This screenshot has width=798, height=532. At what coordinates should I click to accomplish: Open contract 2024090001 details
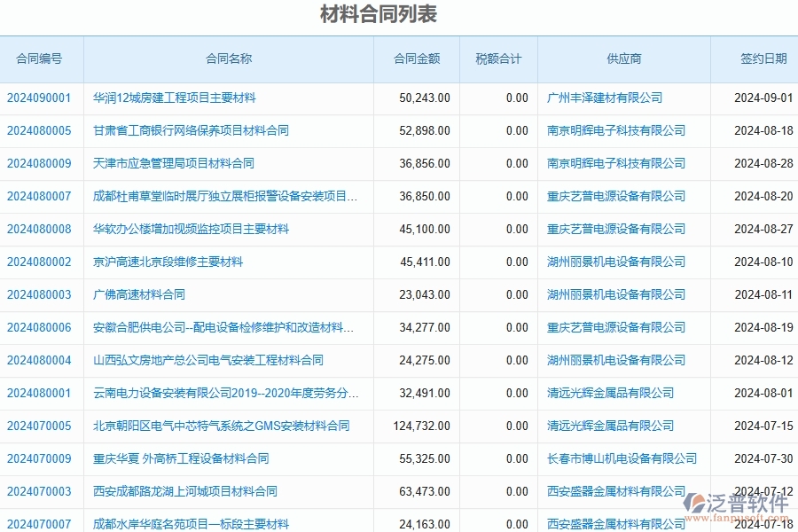(x=41, y=98)
